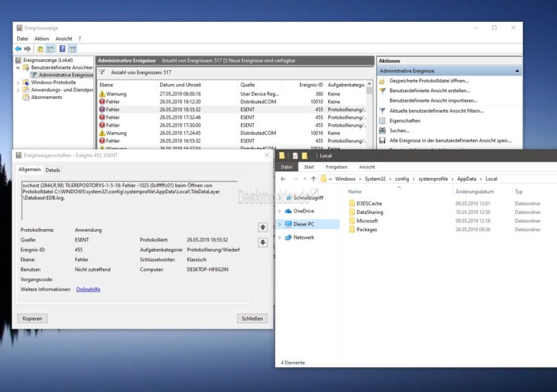This screenshot has width=557, height=392.
Task: Expand Dieser PC in navigation pane
Action: tap(280, 224)
